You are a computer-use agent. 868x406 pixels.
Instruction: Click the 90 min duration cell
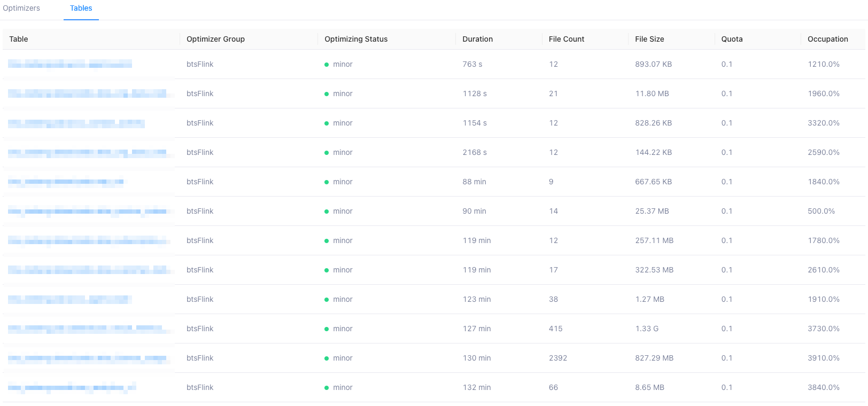click(475, 211)
